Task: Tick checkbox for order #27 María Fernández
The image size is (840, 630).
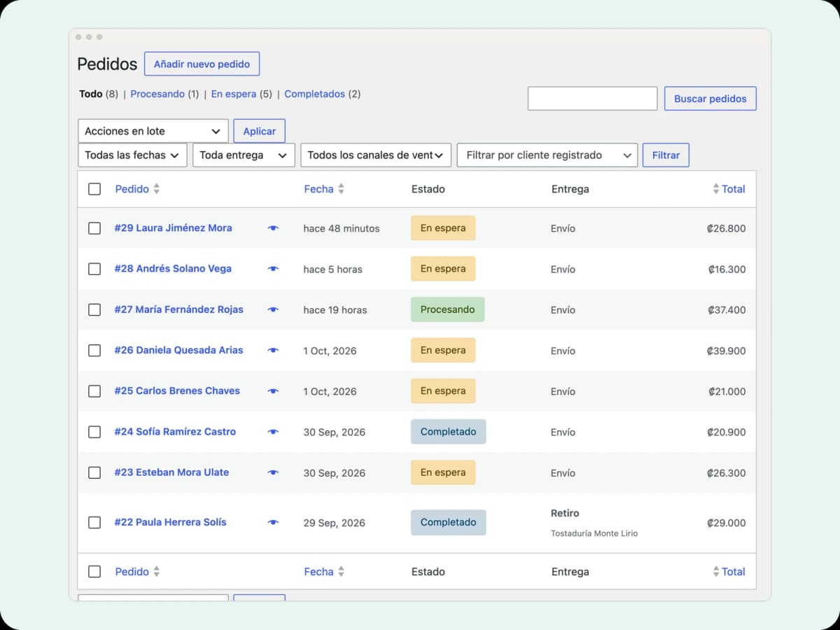Action: click(94, 309)
